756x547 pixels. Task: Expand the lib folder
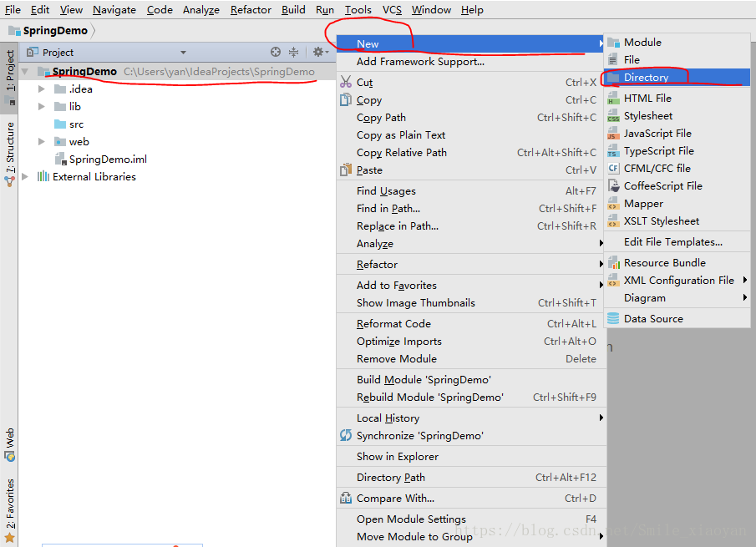tap(42, 107)
